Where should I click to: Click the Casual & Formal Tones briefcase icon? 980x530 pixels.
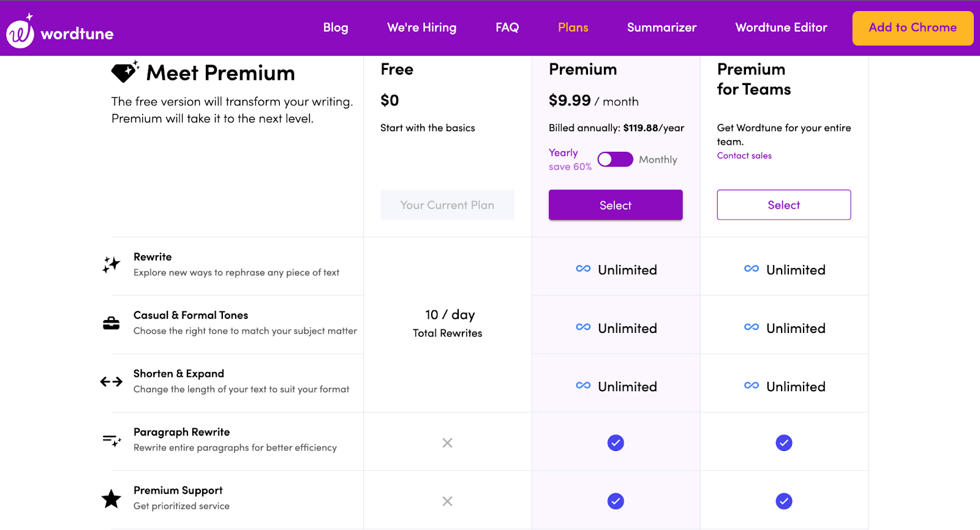(x=111, y=323)
